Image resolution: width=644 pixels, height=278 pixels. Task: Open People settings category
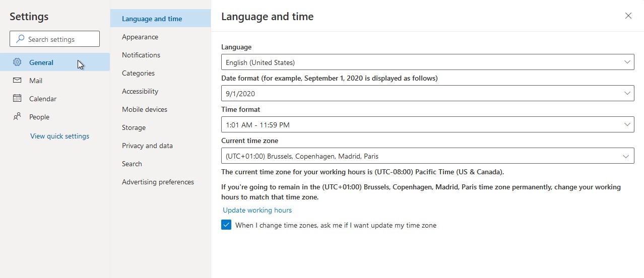point(55,117)
